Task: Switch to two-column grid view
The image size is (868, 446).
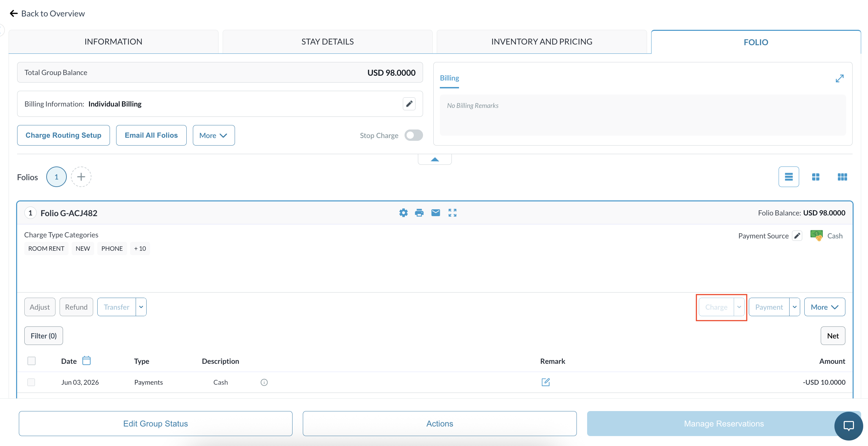Action: tap(816, 177)
